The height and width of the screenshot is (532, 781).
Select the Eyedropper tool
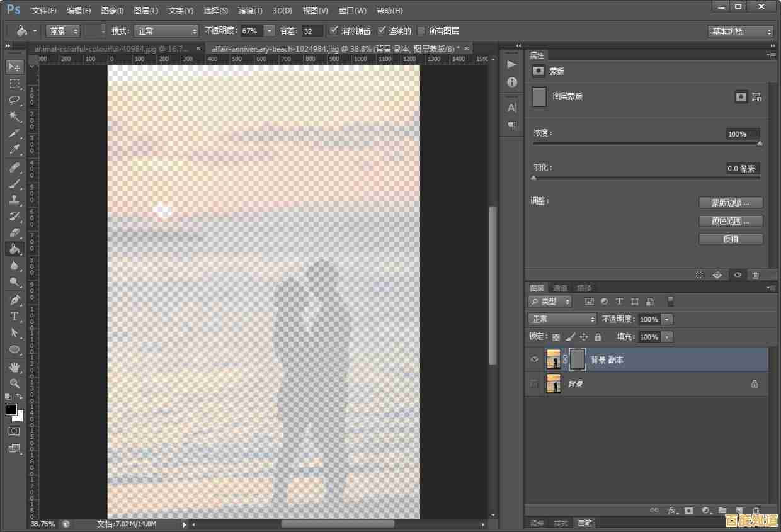(x=14, y=149)
